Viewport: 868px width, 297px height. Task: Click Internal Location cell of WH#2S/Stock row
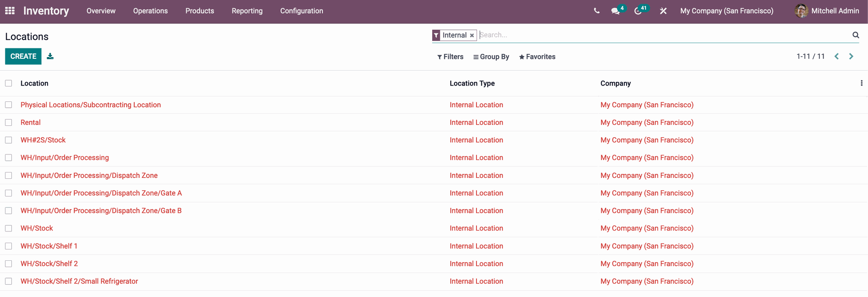(476, 140)
